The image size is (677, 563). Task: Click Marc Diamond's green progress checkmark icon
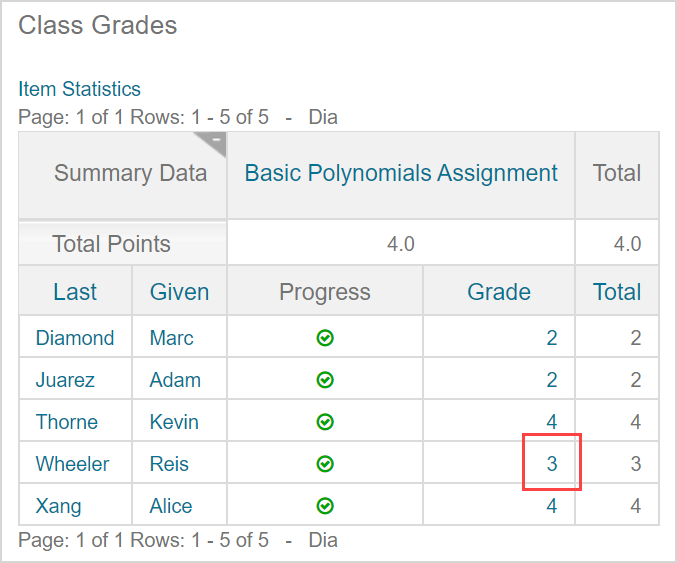pyautogui.click(x=325, y=338)
